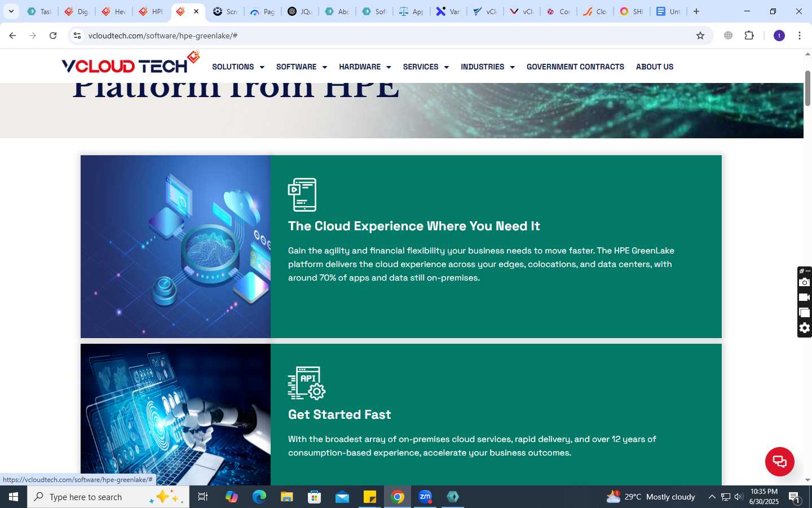This screenshot has height=508, width=812.
Task: Click the robot hand laptop image
Action: click(x=175, y=414)
